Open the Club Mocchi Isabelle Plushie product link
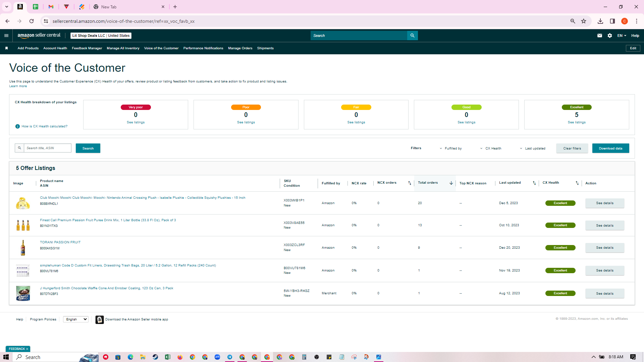Image resolution: width=644 pixels, height=362 pixels. [x=143, y=198]
